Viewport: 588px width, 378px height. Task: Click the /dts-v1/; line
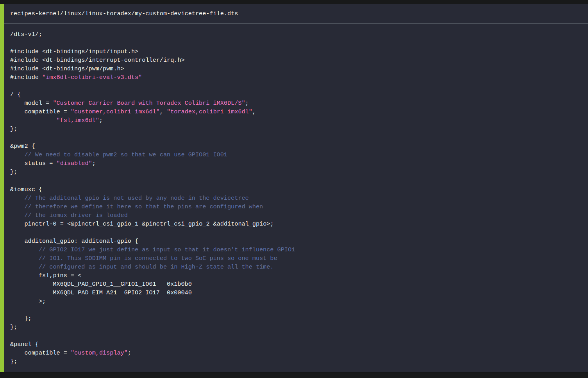(x=26, y=34)
